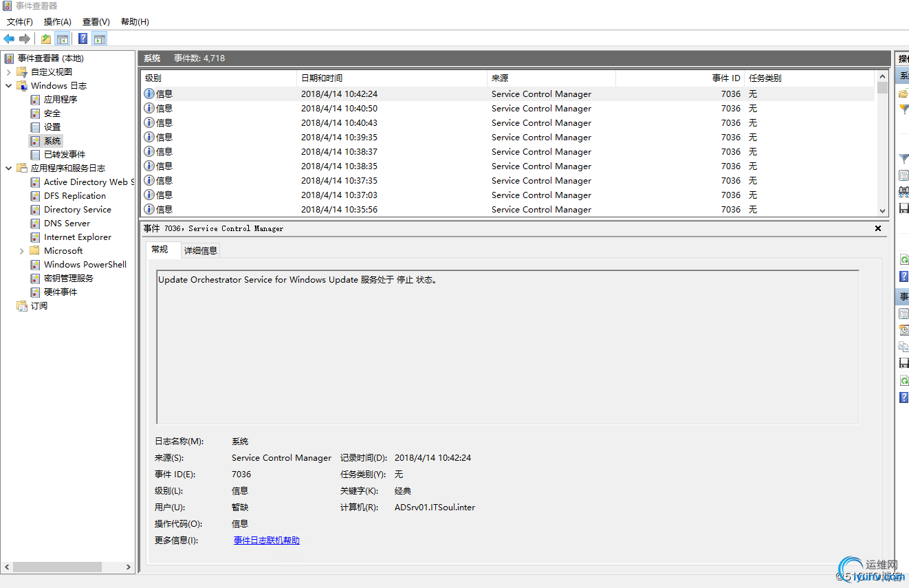This screenshot has width=909, height=588.
Task: Toggle the show/hide console tree toolbar icon
Action: [63, 39]
